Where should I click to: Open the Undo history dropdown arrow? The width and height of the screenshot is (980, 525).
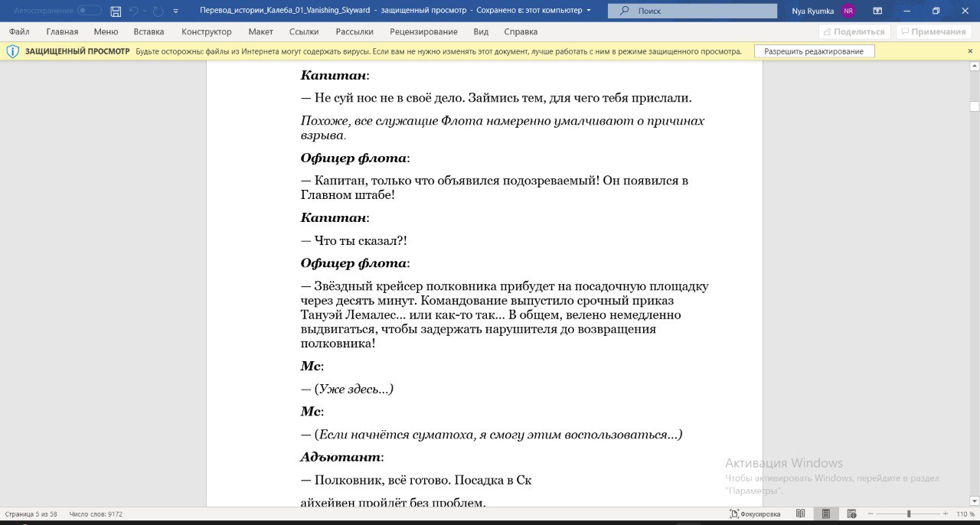pyautogui.click(x=145, y=11)
